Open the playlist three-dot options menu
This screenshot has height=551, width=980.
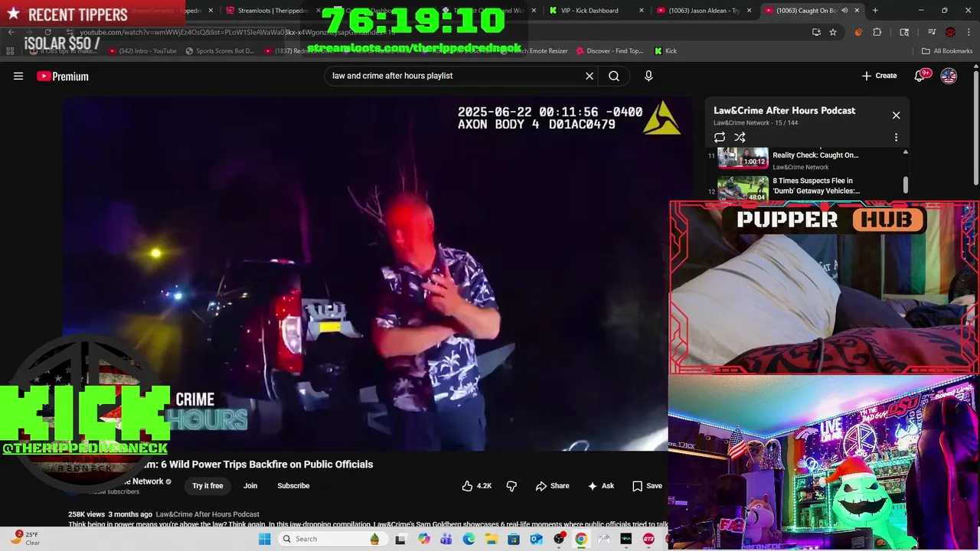click(896, 138)
